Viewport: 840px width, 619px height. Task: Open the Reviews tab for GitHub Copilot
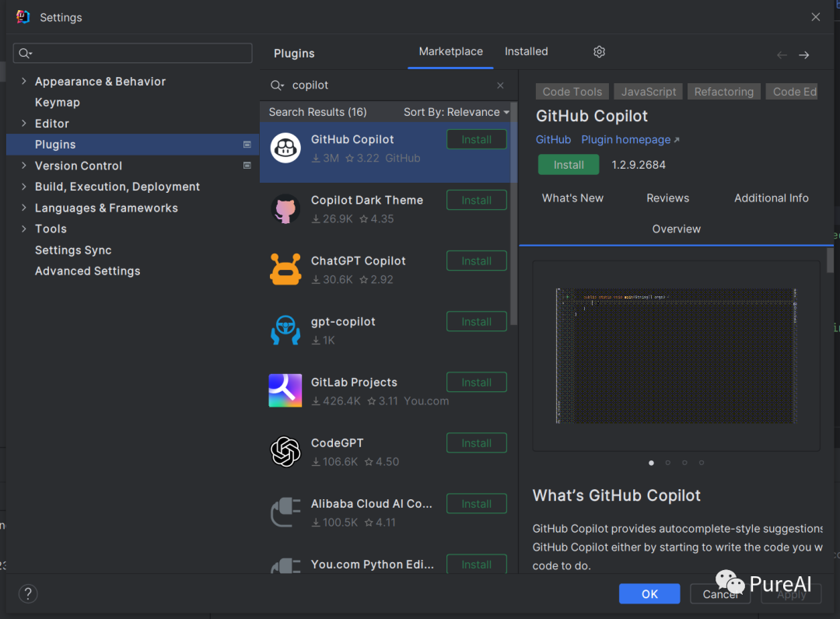pyautogui.click(x=667, y=198)
